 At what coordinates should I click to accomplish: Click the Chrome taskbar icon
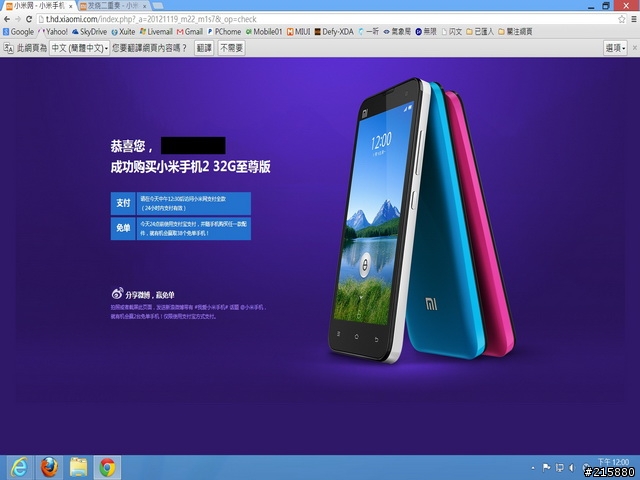pos(107,467)
